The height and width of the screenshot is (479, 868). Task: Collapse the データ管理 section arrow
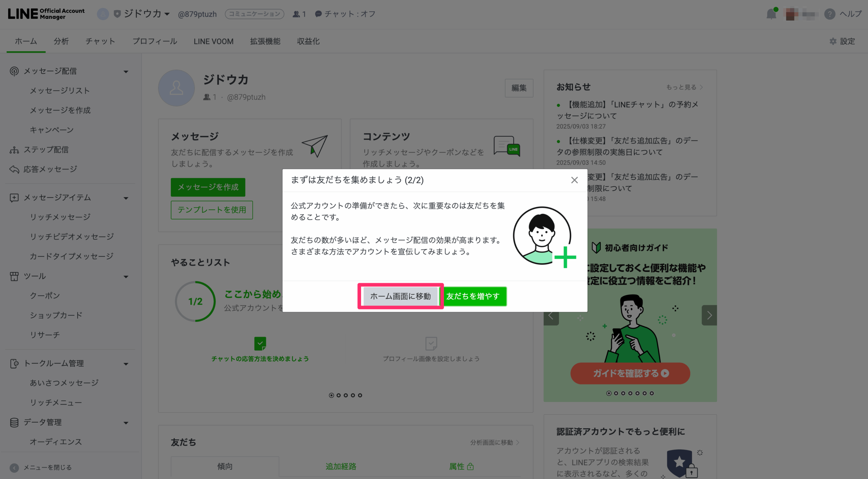(126, 423)
